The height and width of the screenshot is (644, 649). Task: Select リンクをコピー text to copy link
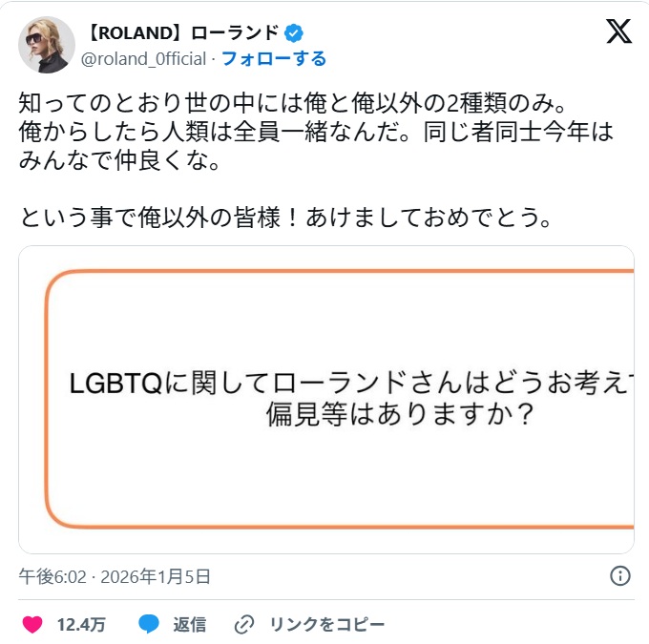pyautogui.click(x=327, y=625)
